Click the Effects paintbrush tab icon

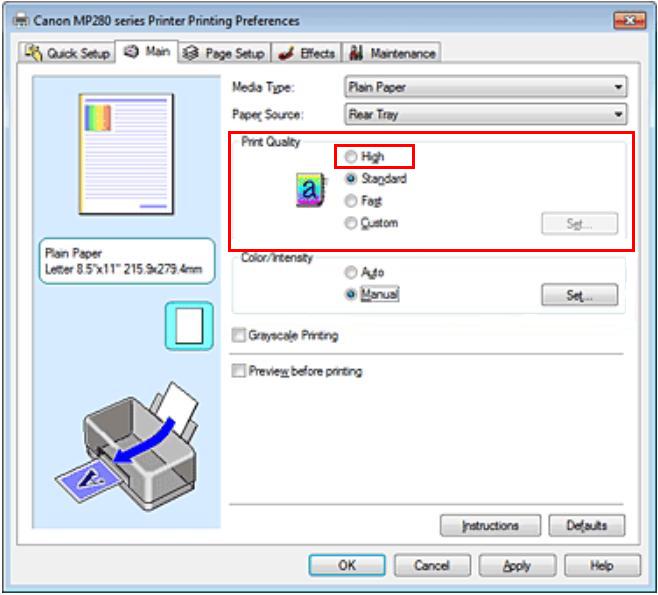pos(286,53)
